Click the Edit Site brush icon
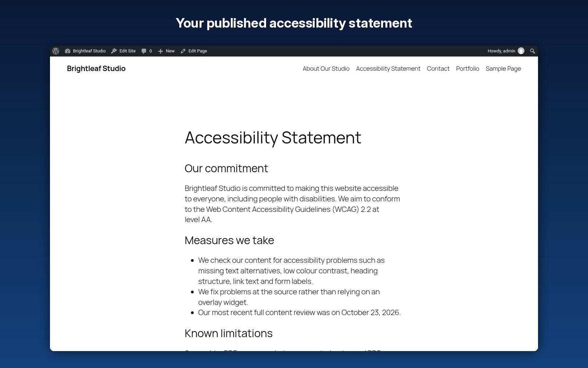The height and width of the screenshot is (368, 588). tap(114, 51)
